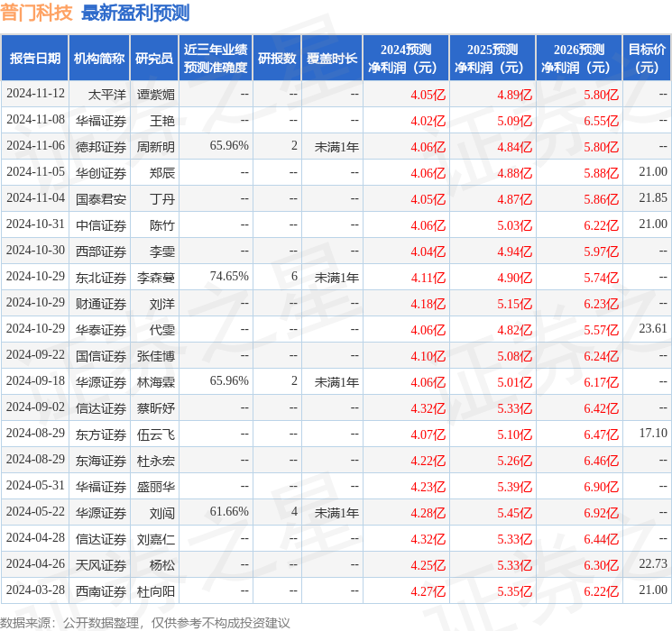The image size is (672, 631).
Task: Select analyst name 蔡昕妤
Action: click(155, 408)
